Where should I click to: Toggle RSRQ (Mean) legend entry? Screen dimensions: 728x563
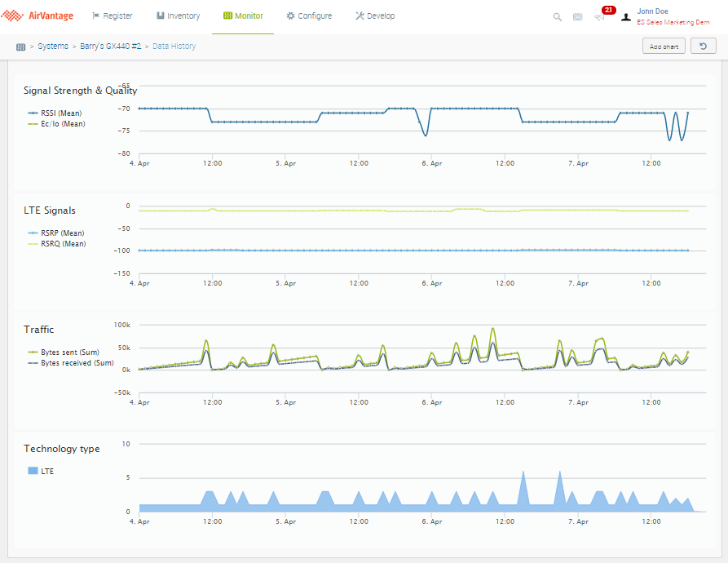tap(63, 244)
